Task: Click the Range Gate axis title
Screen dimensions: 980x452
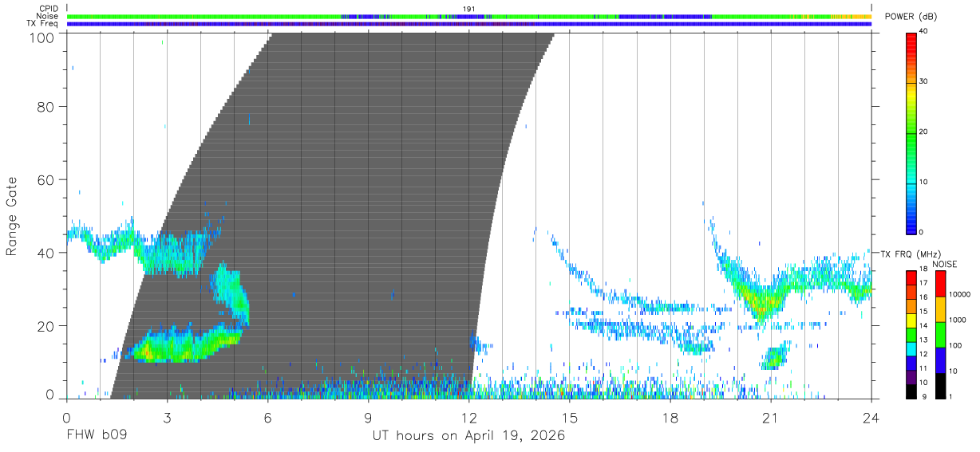Action: (13, 216)
